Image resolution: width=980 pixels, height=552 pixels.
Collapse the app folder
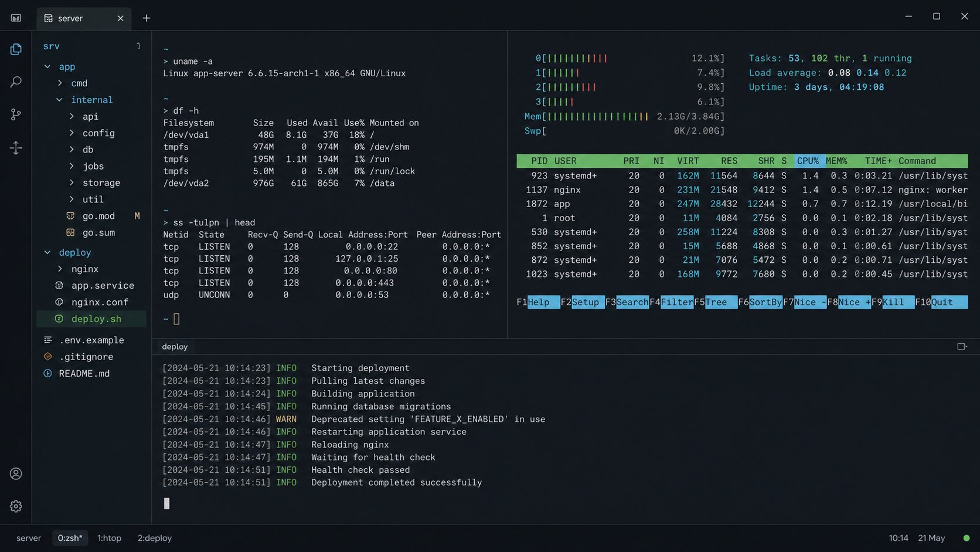[x=47, y=67]
